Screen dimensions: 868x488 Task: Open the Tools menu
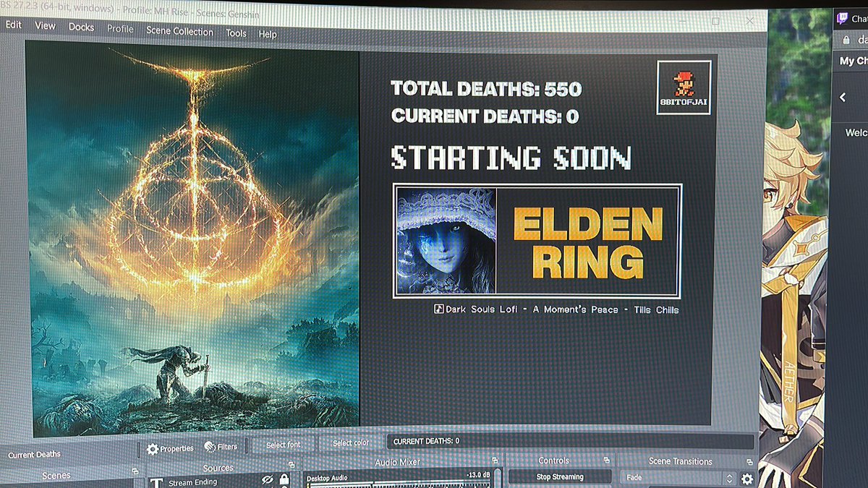click(236, 33)
